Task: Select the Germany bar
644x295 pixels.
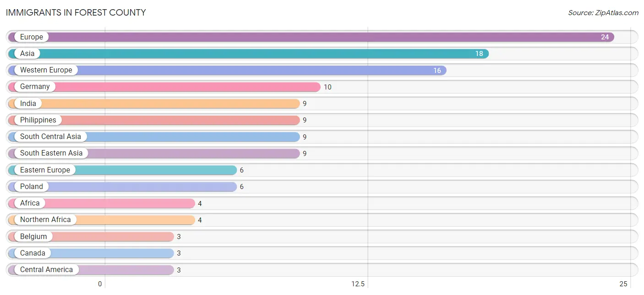Action: pos(164,87)
